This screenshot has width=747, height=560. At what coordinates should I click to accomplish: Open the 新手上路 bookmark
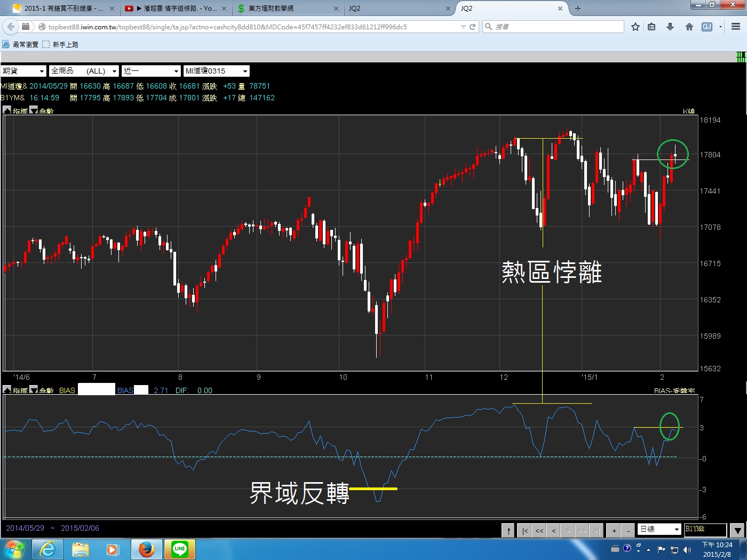61,44
